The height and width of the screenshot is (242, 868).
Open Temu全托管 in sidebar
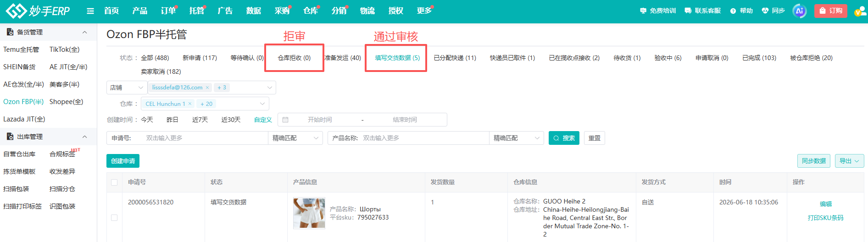coord(21,49)
